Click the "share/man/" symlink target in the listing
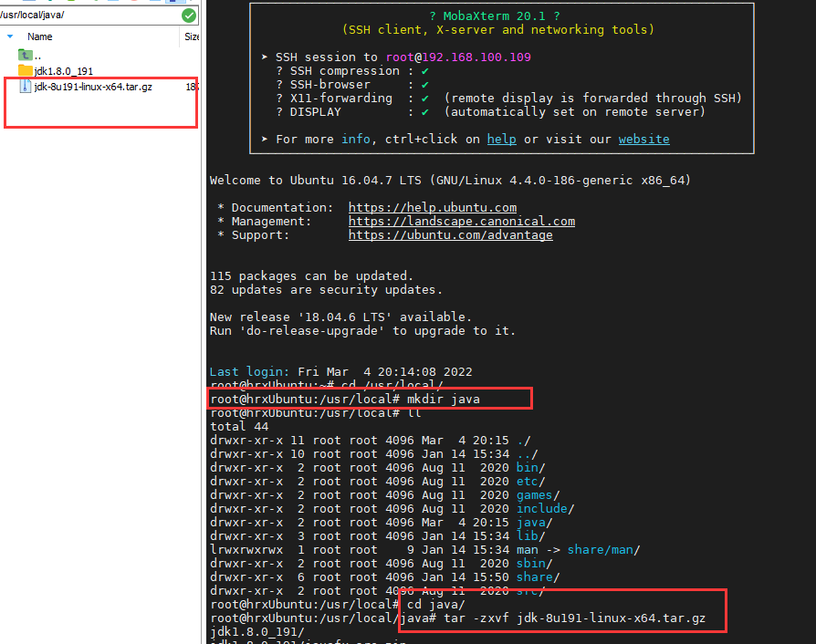The image size is (816, 644). point(603,550)
